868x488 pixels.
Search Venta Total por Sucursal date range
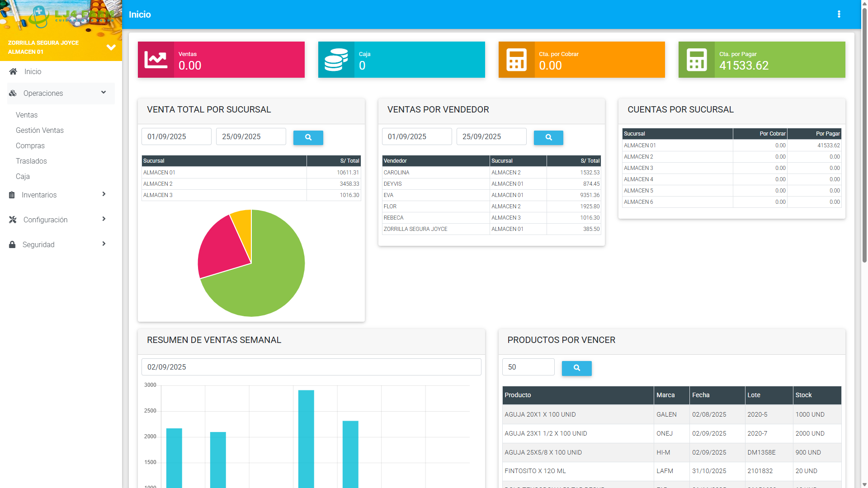pos(308,137)
